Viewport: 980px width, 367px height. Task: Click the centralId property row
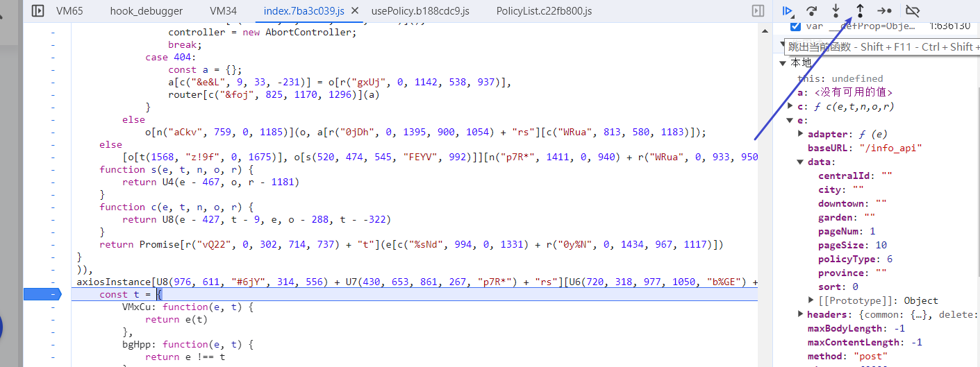pos(856,176)
